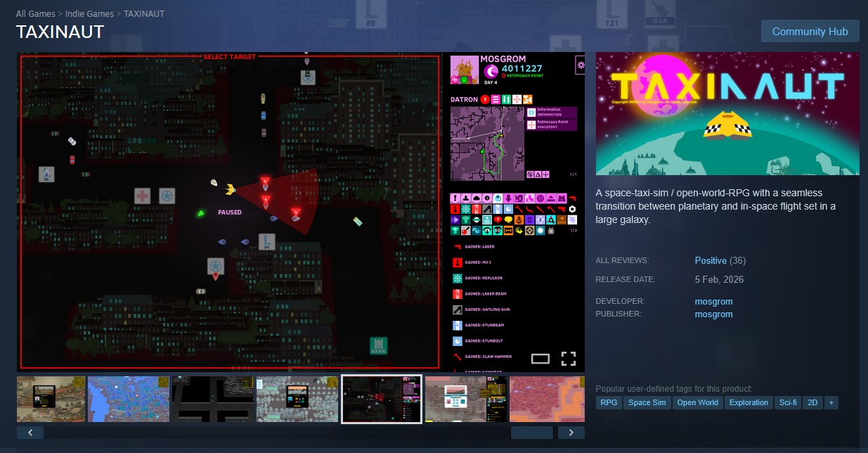Select the Space Sim tag
Screen dimensions: 868x453
pos(647,403)
